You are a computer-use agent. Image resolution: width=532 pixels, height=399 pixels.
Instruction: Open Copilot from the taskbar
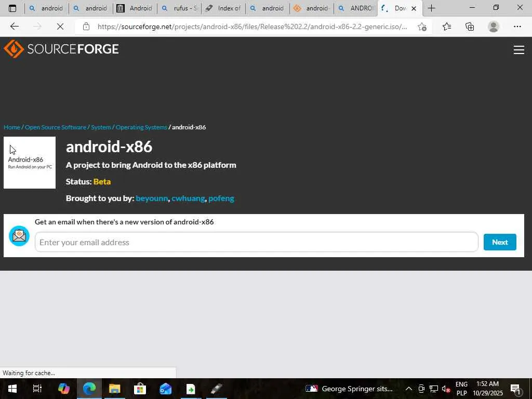click(63, 389)
